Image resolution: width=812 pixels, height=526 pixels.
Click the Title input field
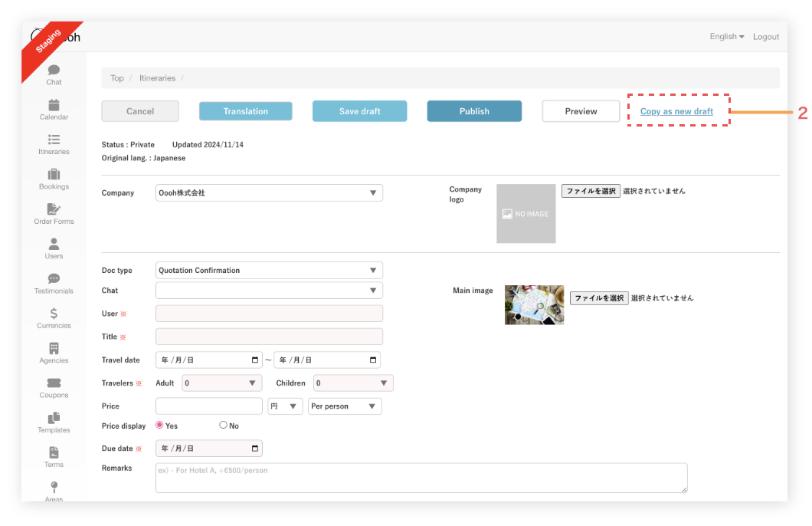click(269, 337)
